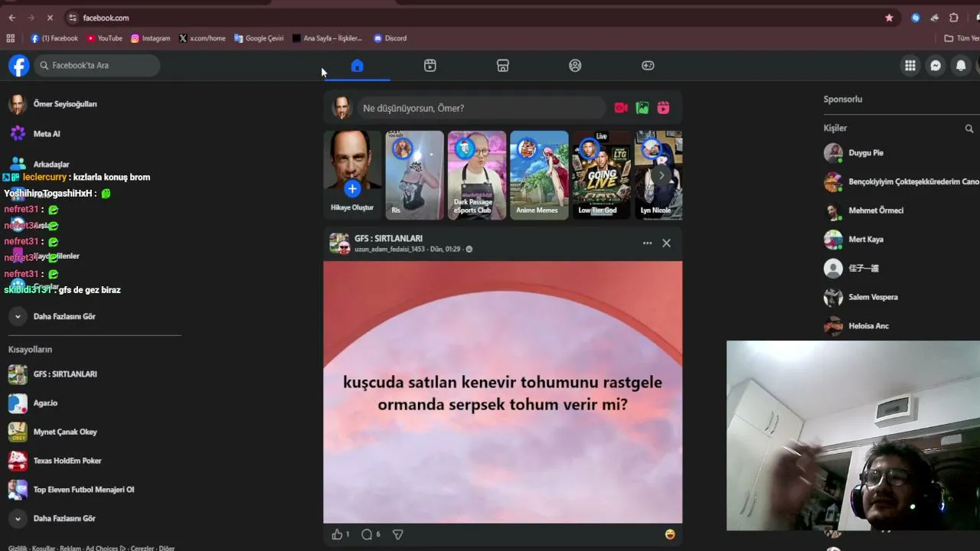Open Ömer Seyisoğulları profile in sidebar
The image size is (980, 551).
(x=53, y=104)
